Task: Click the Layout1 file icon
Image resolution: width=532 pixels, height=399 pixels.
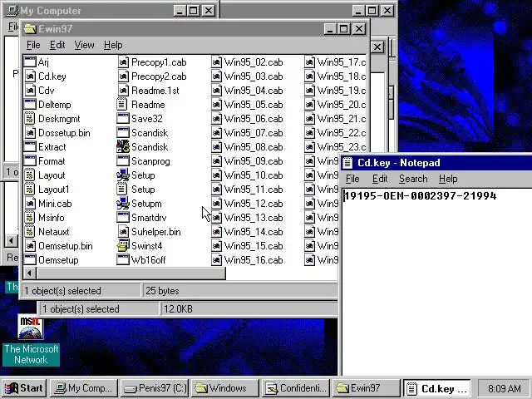Action: (x=30, y=190)
